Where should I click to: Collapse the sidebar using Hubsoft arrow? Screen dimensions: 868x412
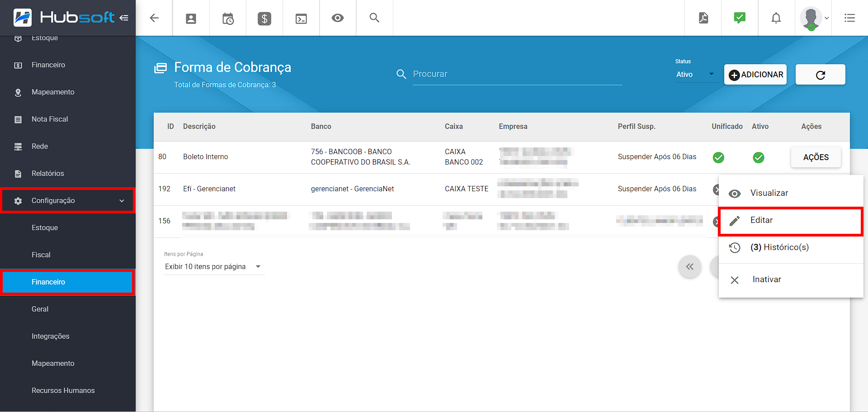[124, 18]
